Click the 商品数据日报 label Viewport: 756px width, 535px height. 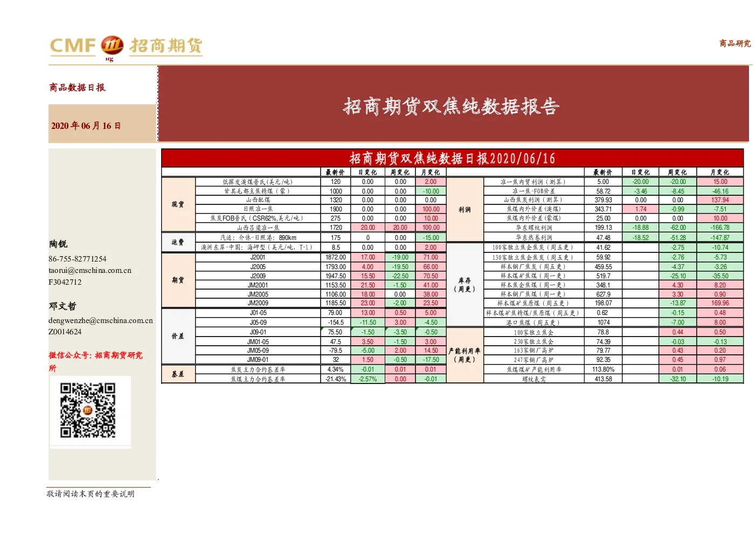tap(78, 87)
